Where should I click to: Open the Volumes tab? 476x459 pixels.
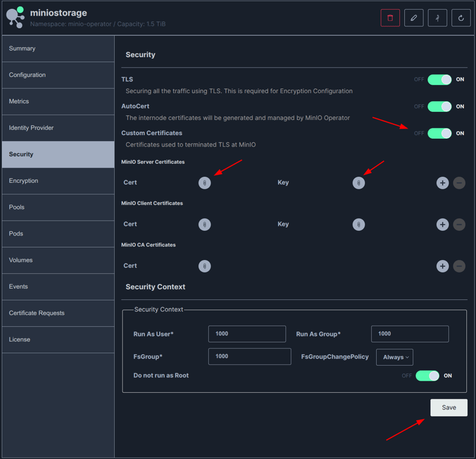click(x=58, y=260)
